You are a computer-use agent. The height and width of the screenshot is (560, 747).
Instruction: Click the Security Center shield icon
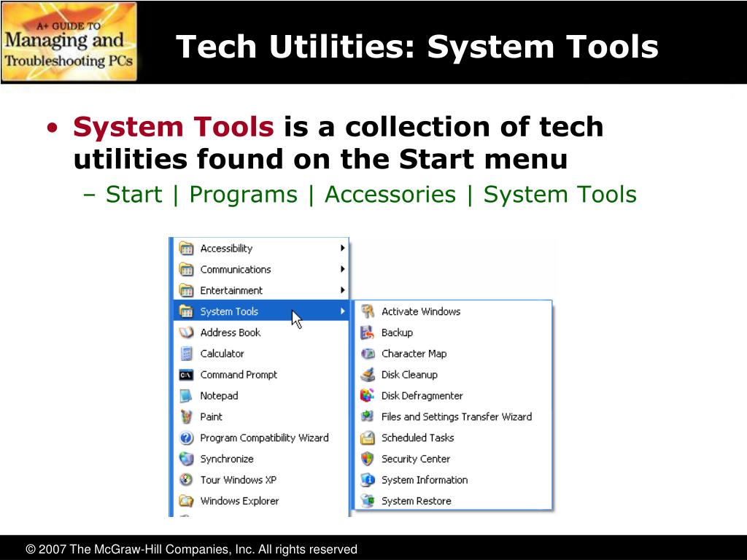[368, 459]
